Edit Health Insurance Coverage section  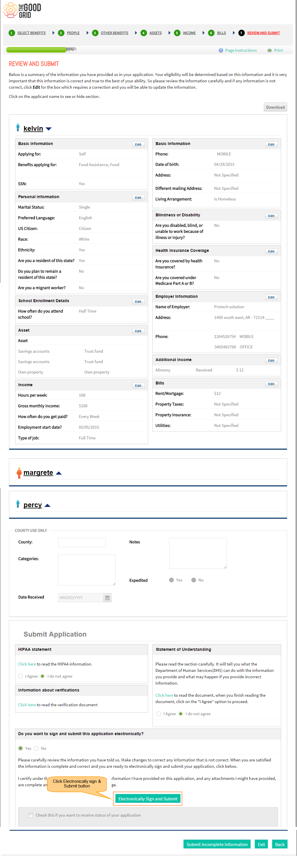coord(271,251)
